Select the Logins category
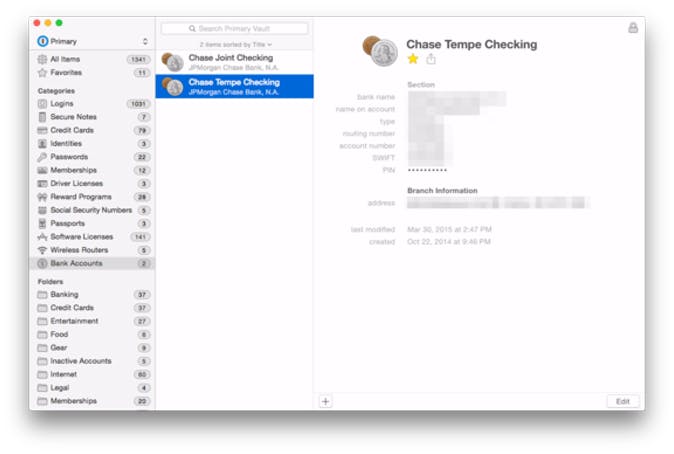The image size is (674, 454). 92,104
